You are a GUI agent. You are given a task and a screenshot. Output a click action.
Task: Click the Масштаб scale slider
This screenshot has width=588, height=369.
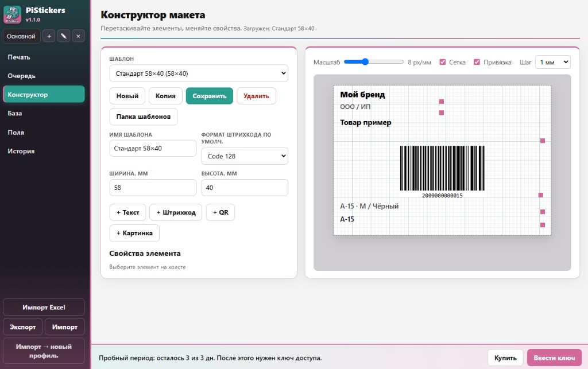(373, 62)
